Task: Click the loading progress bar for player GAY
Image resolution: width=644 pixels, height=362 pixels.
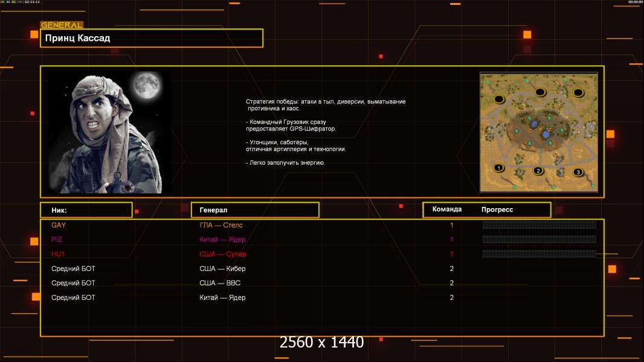Action: [x=539, y=225]
